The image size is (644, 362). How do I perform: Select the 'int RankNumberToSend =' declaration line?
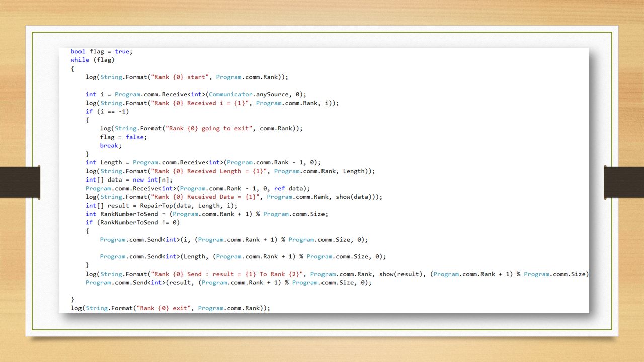[x=207, y=214]
